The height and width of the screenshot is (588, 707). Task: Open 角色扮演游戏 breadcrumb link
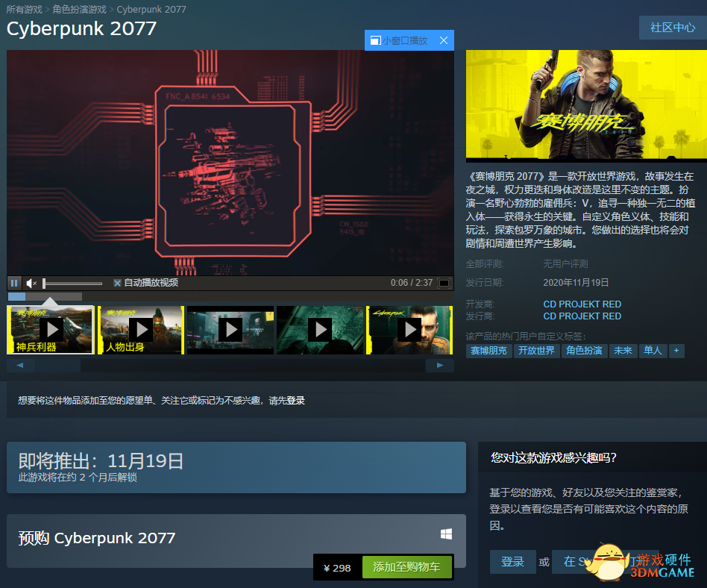(x=79, y=10)
